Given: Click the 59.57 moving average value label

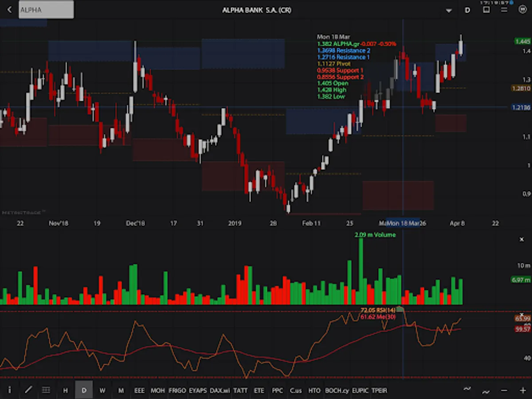Looking at the screenshot, I should point(523,329).
